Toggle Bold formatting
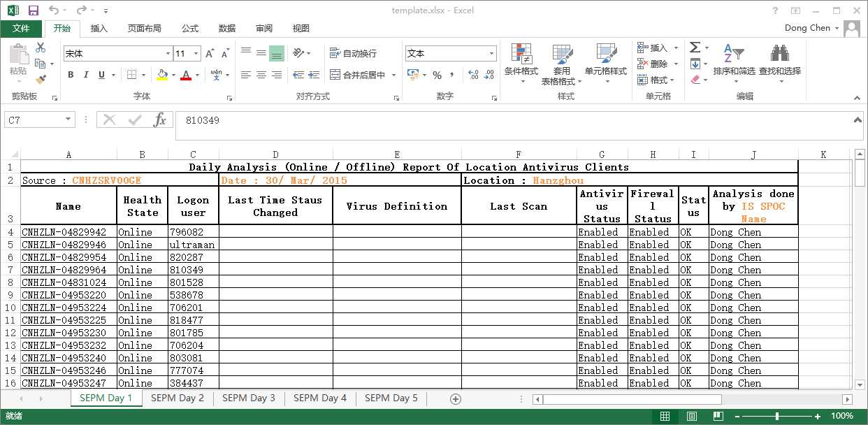 coord(71,75)
